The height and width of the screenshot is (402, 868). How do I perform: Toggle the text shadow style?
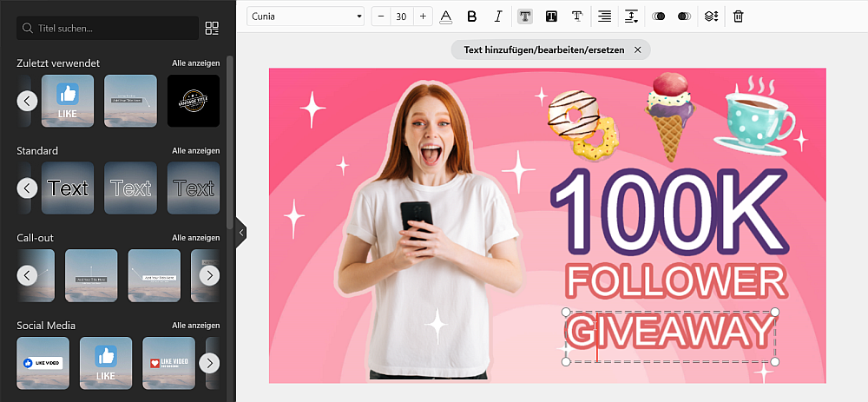(577, 16)
